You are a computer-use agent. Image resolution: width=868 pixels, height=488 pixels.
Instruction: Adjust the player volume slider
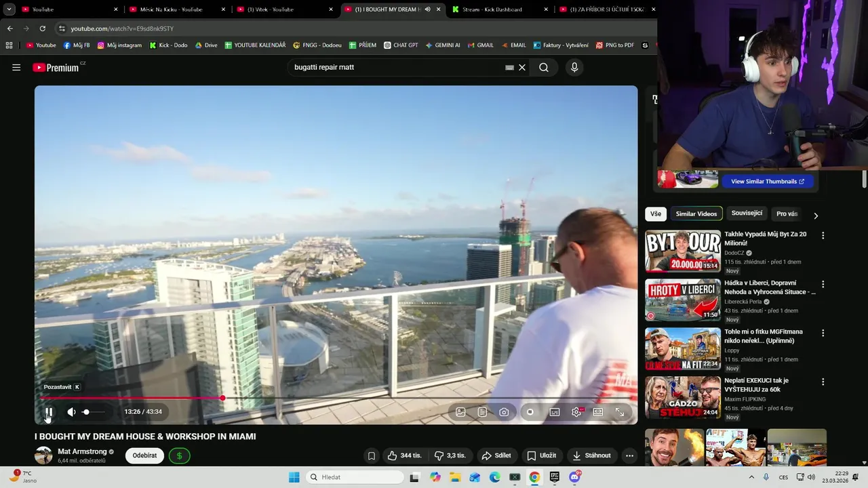[94, 412]
